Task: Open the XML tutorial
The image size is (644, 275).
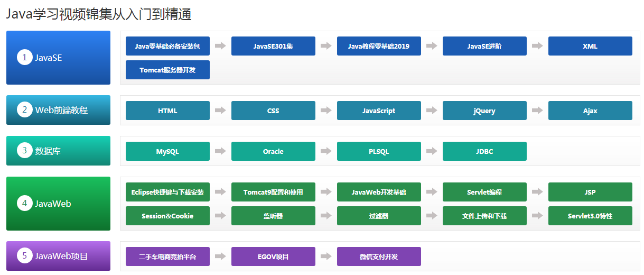Action: point(590,46)
